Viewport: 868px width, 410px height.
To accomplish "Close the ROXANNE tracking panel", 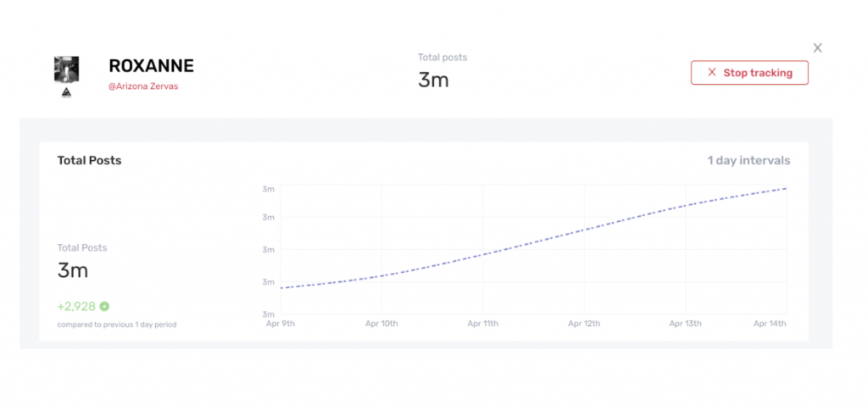I will 817,48.
